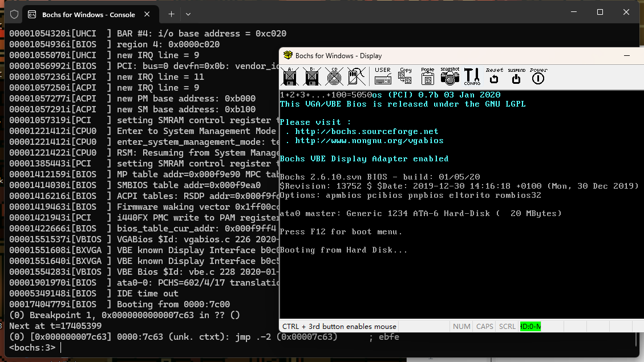The image size is (644, 362).
Task: Minimize the terminal console window
Action: (x=574, y=13)
